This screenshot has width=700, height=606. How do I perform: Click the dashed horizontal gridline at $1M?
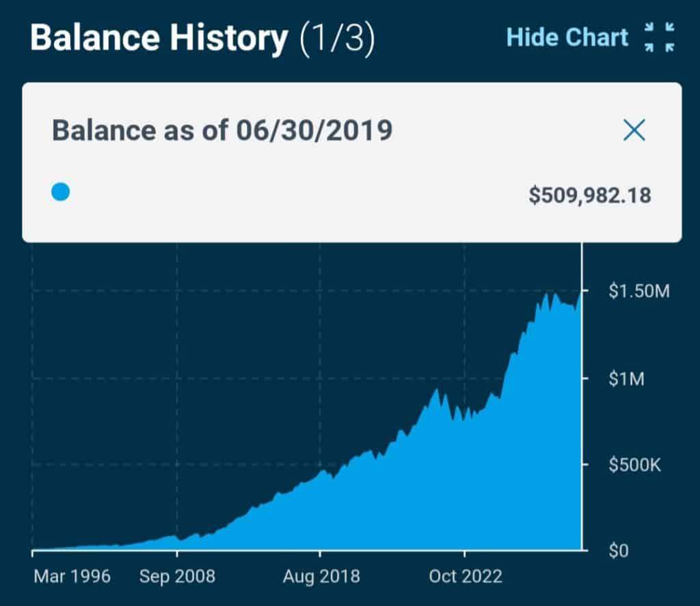273,378
